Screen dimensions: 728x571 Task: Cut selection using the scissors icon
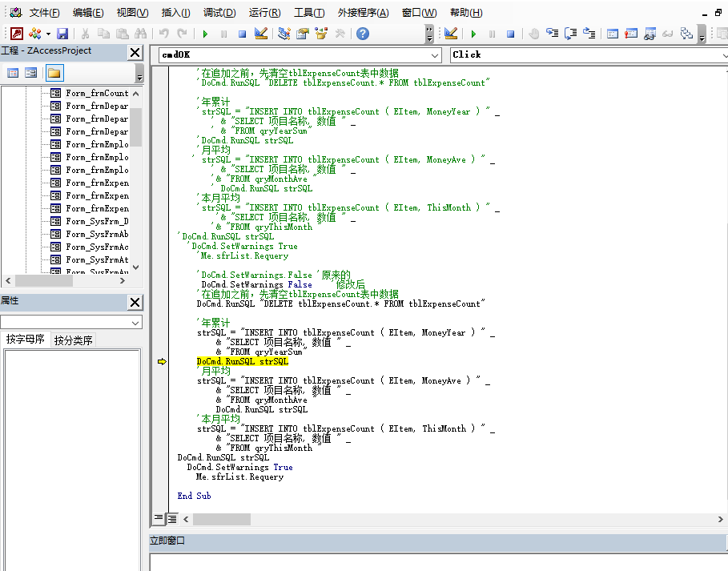click(x=85, y=34)
